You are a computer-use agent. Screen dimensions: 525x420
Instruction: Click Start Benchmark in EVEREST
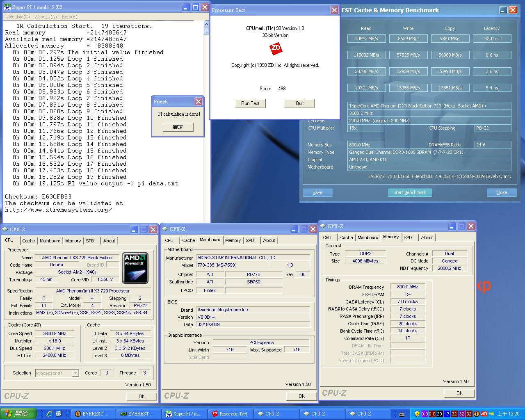coord(410,192)
